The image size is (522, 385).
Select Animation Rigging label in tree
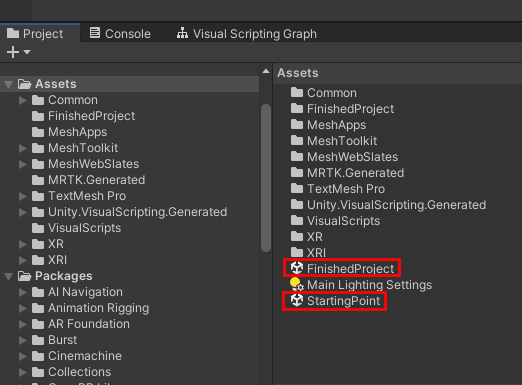tap(98, 308)
